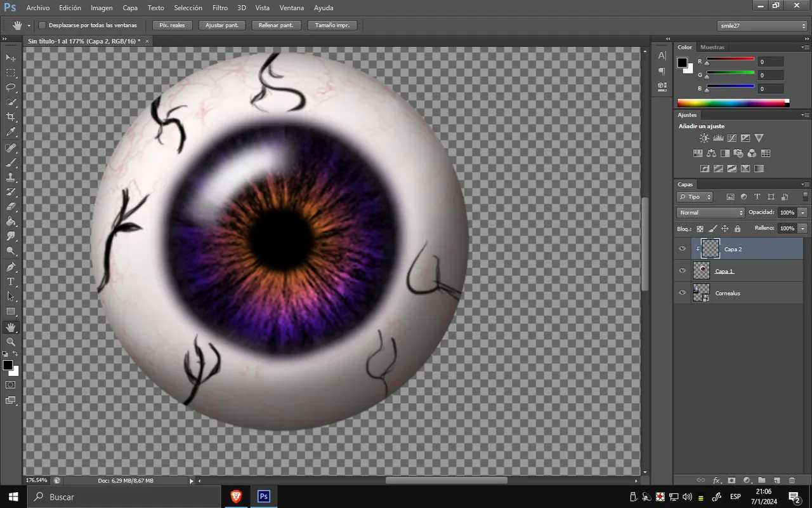The height and width of the screenshot is (508, 812).
Task: Select the Eraser tool
Action: [11, 206]
